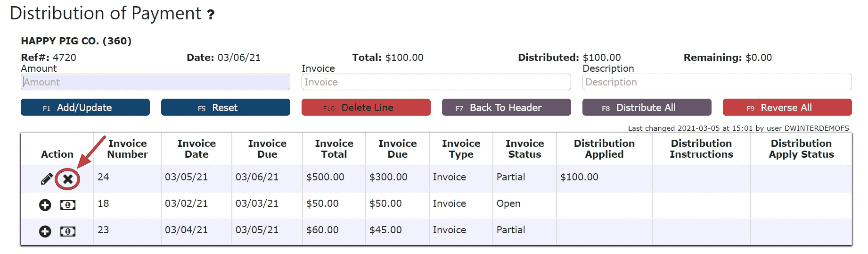Image resolution: width=868 pixels, height=254 pixels.
Task: Click the plus icon for invoice 23
Action: pos(45,231)
